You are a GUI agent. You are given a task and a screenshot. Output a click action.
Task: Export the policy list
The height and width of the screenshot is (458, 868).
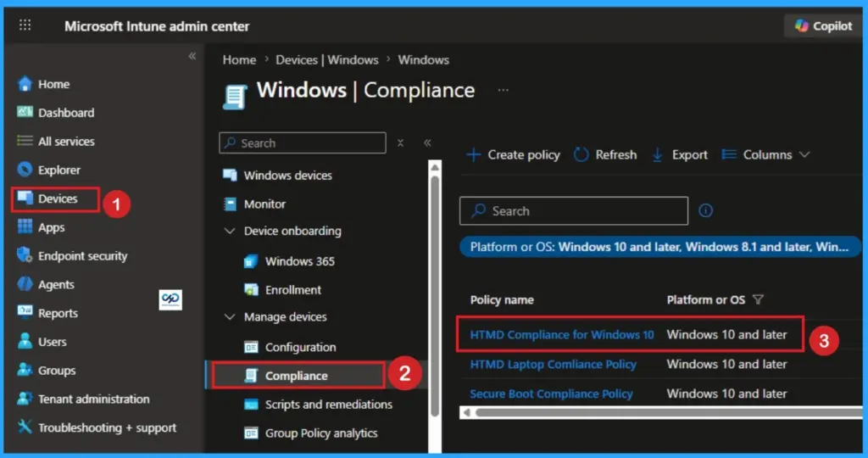point(680,155)
